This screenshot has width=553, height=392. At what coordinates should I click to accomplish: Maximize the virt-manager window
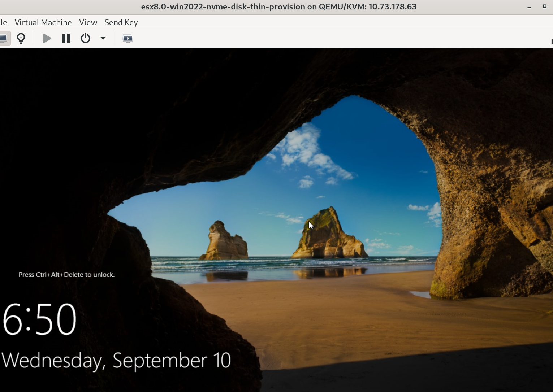pyautogui.click(x=545, y=6)
